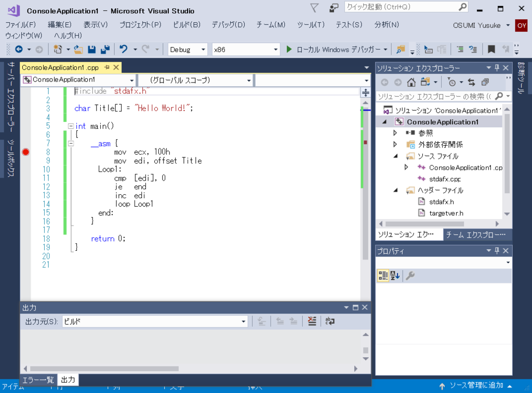Screen dimensions: 532x393
Task: Expand the ConsoleApplication1.cpp tree node
Action: click(406, 167)
